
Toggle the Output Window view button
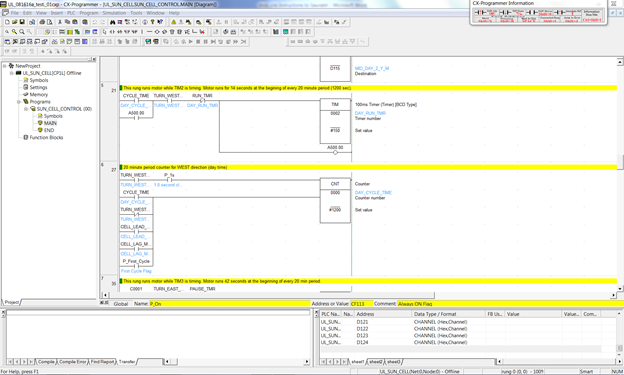click(x=15, y=41)
